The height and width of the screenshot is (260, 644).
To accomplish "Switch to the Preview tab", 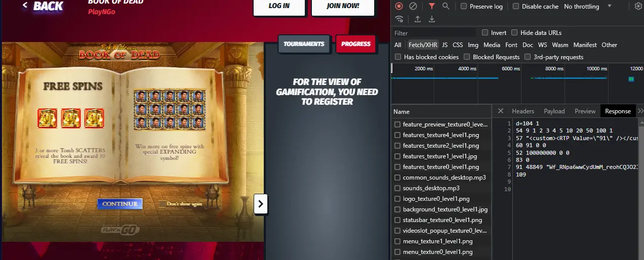I will tap(585, 111).
